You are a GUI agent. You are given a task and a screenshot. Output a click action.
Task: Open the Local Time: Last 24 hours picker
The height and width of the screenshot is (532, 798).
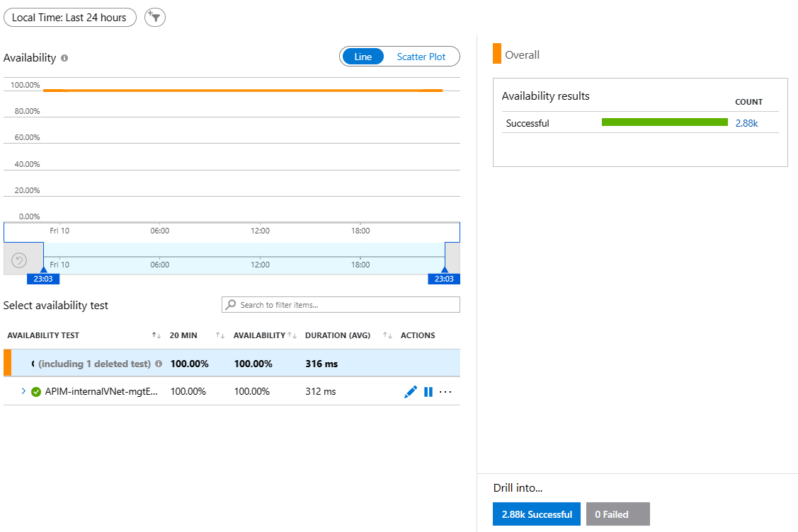coord(69,17)
